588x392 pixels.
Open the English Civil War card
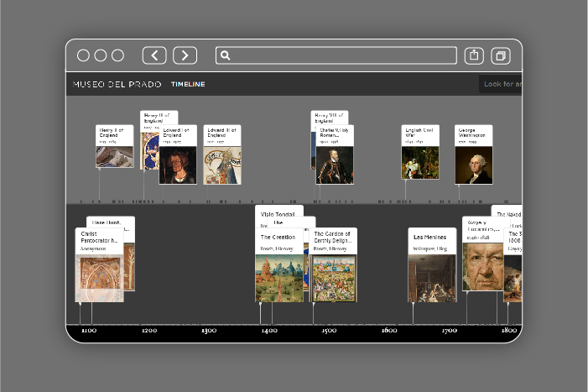(x=419, y=154)
